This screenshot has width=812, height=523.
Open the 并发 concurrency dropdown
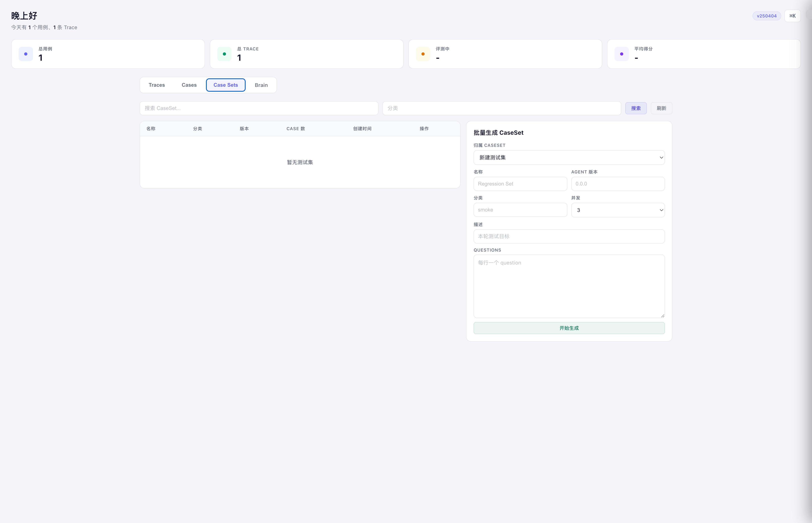coord(618,210)
